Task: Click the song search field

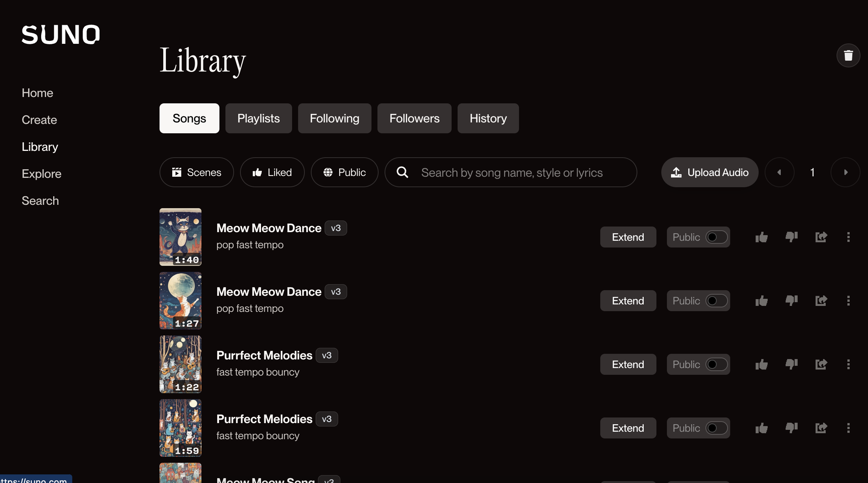Action: (512, 172)
